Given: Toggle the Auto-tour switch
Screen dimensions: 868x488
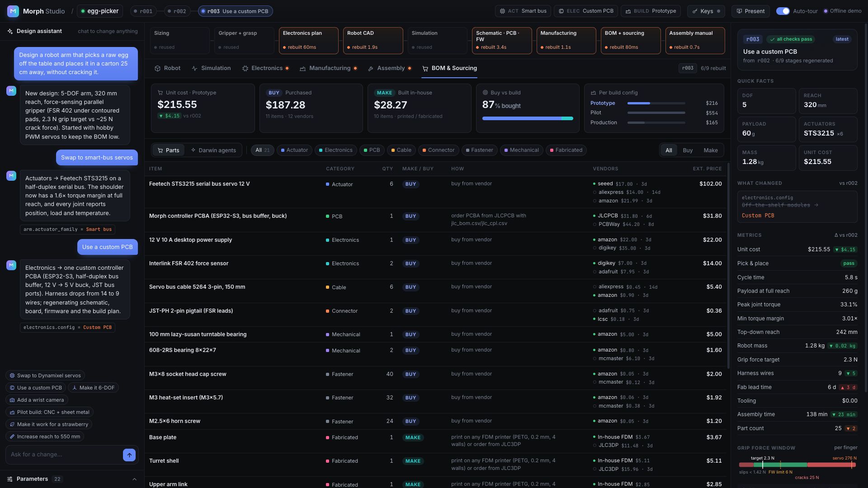Looking at the screenshot, I should 783,11.
